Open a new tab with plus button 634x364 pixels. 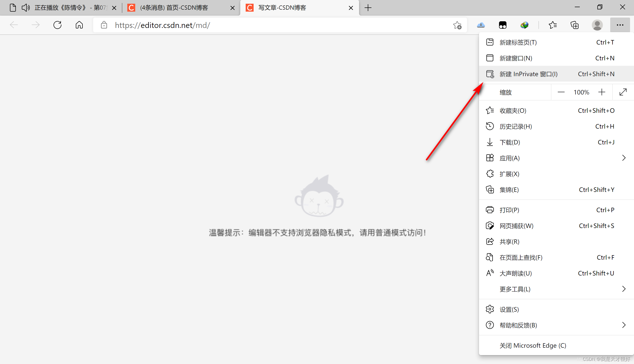click(368, 8)
